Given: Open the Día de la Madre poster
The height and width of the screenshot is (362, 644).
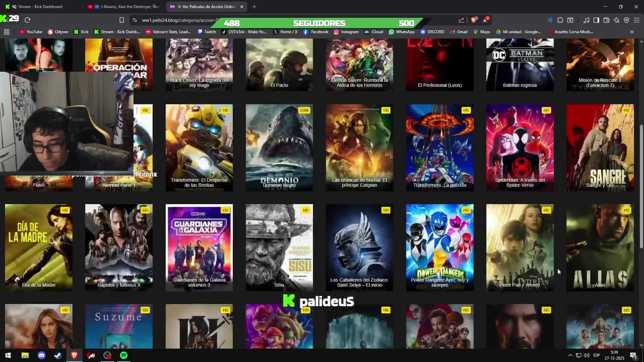Looking at the screenshot, I should [x=39, y=247].
